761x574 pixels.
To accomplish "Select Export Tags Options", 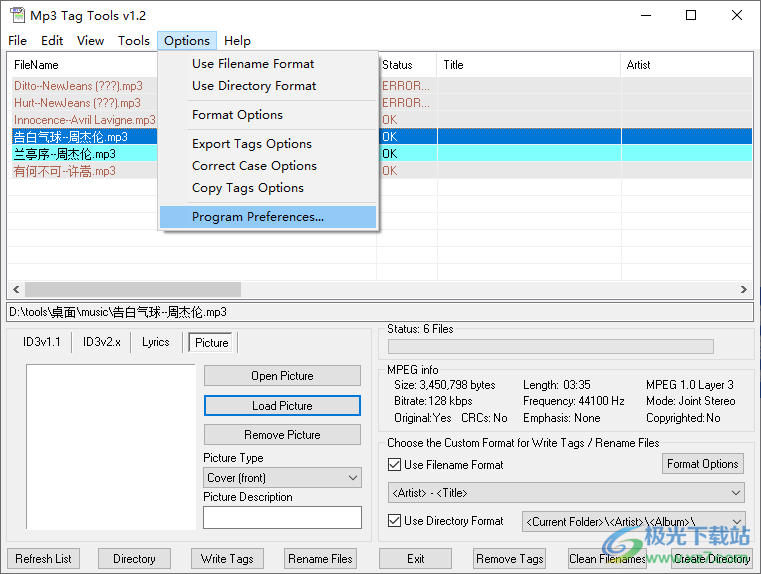I will point(268,144).
